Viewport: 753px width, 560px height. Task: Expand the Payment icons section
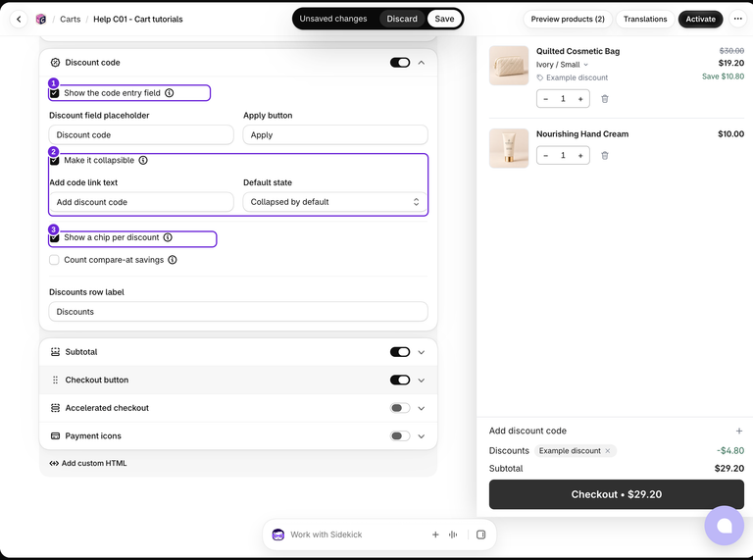point(422,436)
